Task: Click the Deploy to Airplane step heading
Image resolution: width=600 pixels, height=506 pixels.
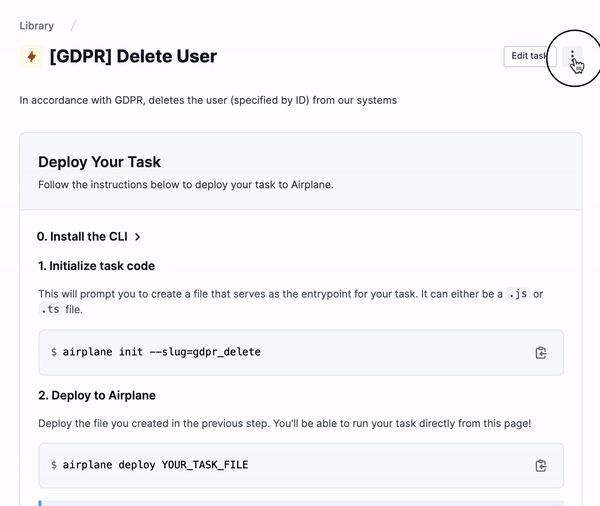Action: tap(97, 395)
